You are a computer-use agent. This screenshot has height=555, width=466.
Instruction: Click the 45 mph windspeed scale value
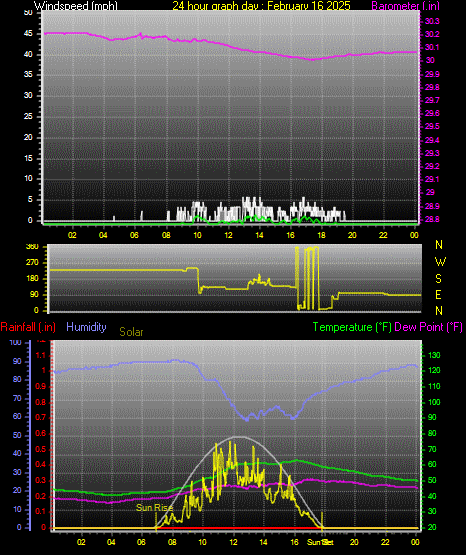click(28, 34)
